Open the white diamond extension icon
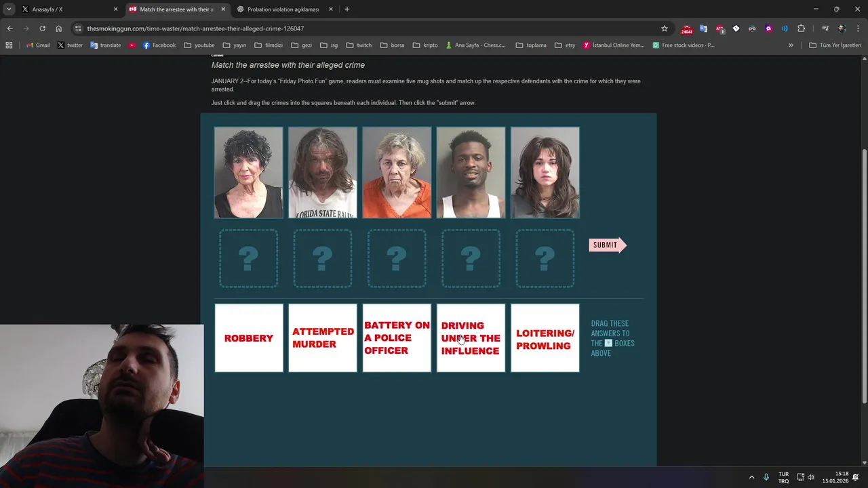The height and width of the screenshot is (488, 868). [x=736, y=28]
